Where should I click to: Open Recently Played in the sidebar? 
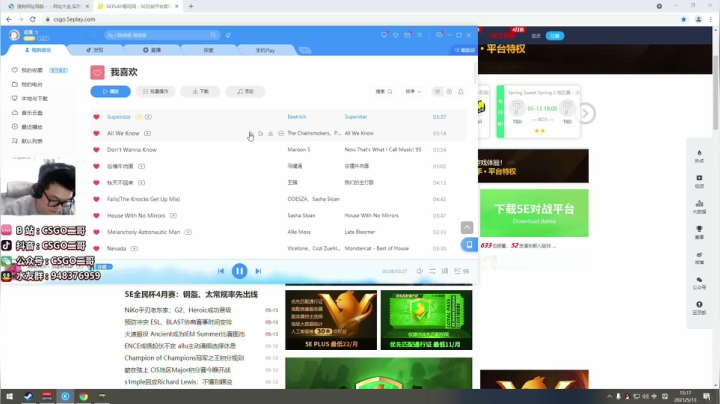pyautogui.click(x=28, y=127)
